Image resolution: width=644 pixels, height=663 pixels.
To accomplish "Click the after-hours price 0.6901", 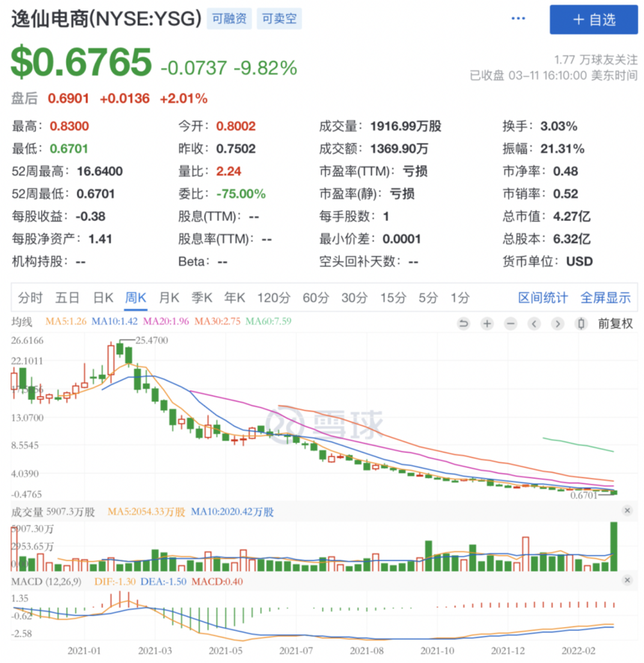I will coord(68,99).
